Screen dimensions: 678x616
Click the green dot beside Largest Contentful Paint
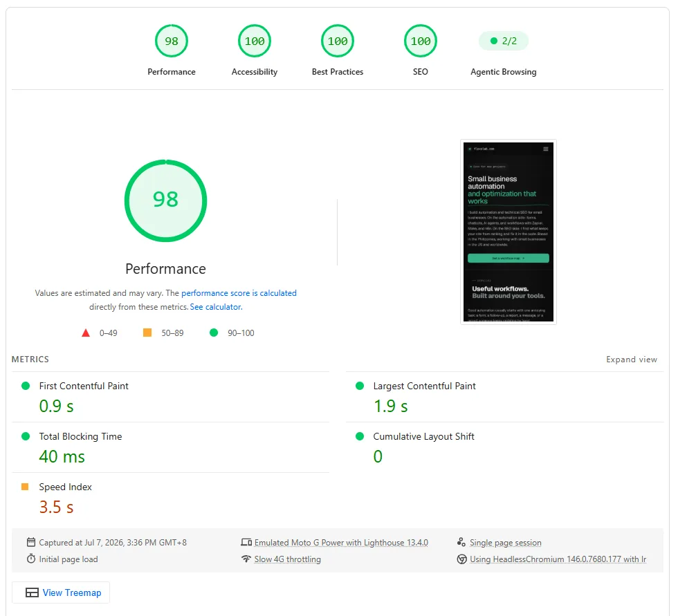tap(360, 386)
